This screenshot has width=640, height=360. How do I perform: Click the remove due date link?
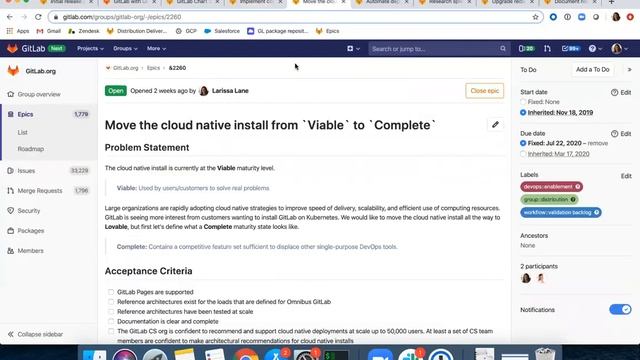(598, 143)
